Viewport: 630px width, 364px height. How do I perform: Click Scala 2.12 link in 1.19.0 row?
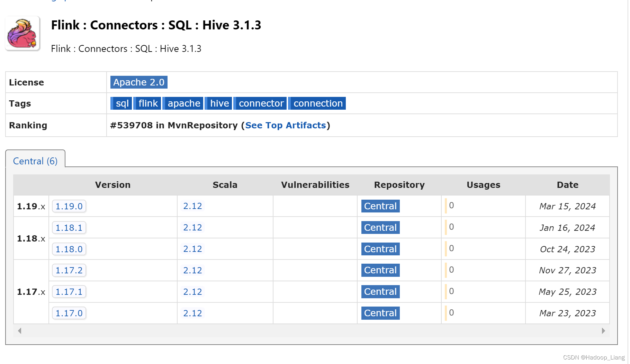click(x=192, y=206)
